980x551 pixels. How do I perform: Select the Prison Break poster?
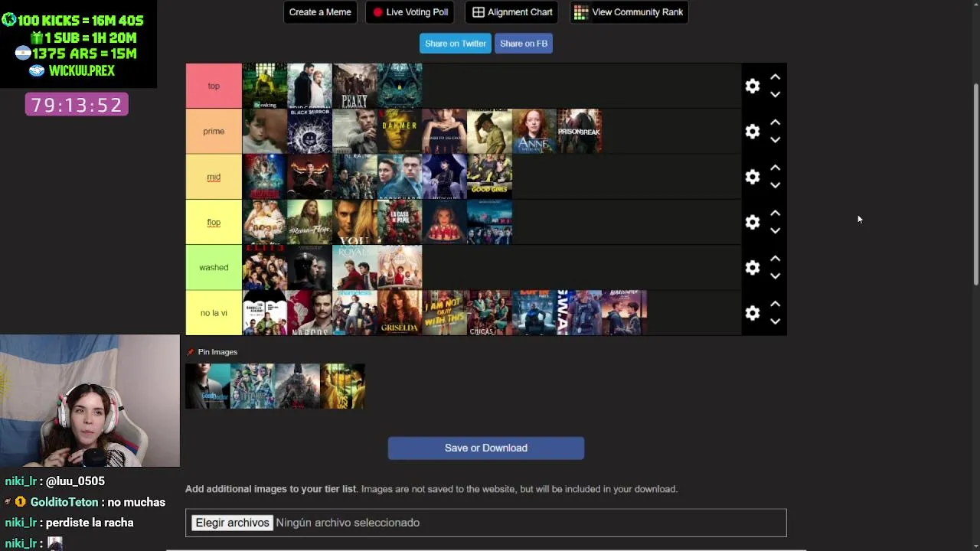click(580, 132)
